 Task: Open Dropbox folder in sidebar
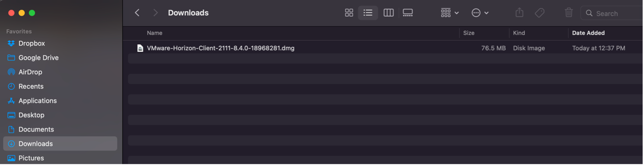tap(32, 44)
